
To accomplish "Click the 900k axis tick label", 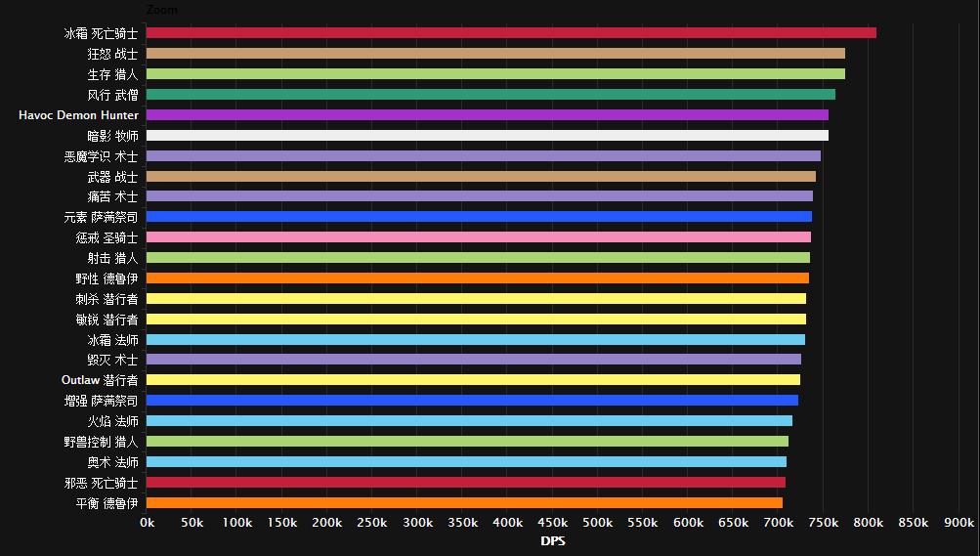I will click(959, 523).
